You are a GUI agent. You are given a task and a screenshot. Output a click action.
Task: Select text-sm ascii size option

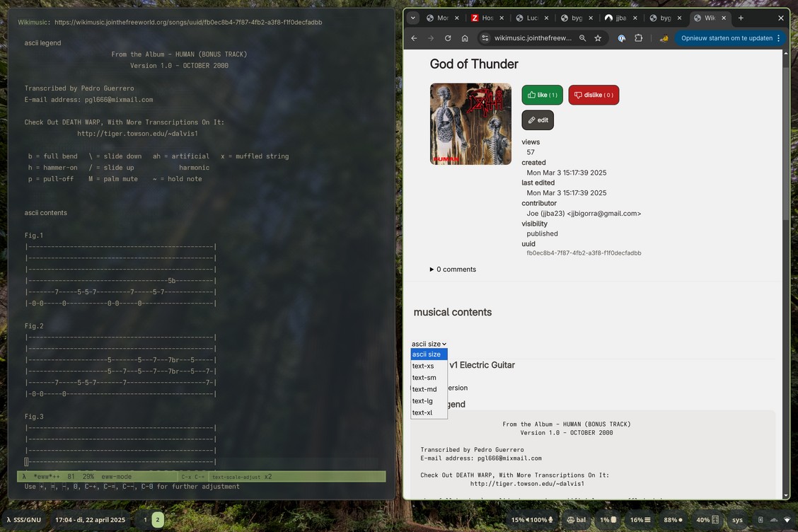424,378
